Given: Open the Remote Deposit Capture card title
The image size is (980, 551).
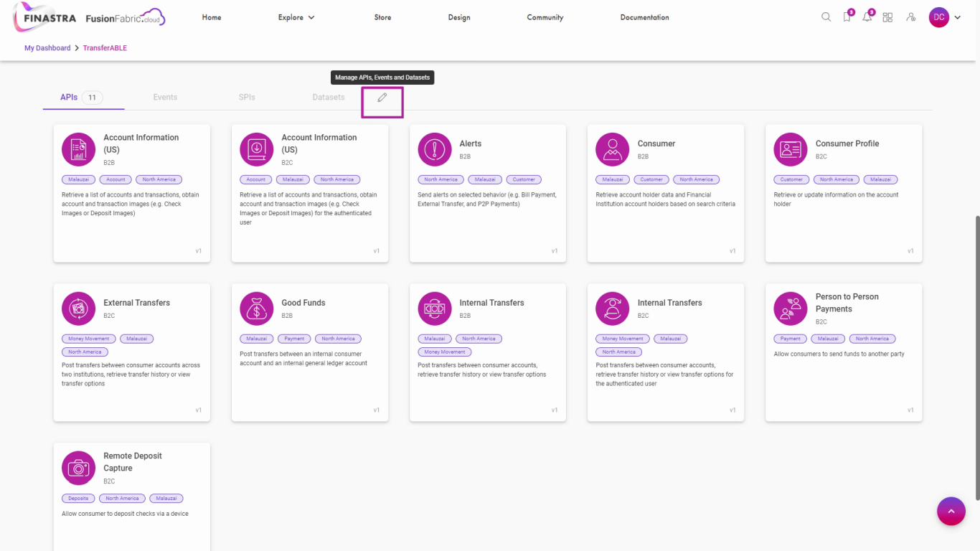Looking at the screenshot, I should (133, 462).
